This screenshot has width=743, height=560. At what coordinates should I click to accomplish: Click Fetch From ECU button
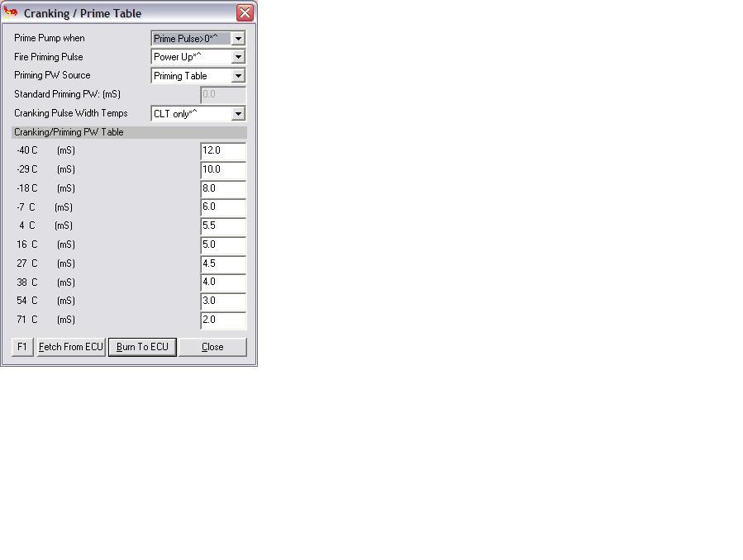click(71, 347)
